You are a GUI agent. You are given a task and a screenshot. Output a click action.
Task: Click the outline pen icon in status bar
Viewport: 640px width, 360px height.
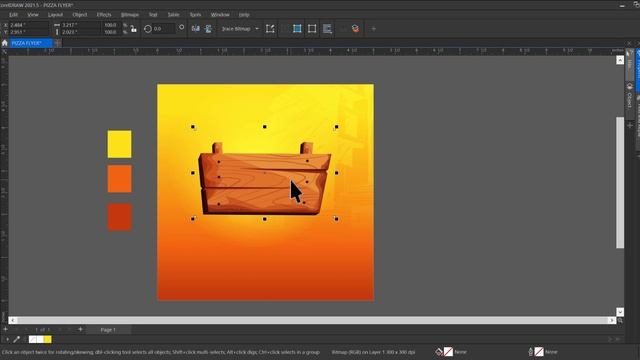click(x=531, y=351)
